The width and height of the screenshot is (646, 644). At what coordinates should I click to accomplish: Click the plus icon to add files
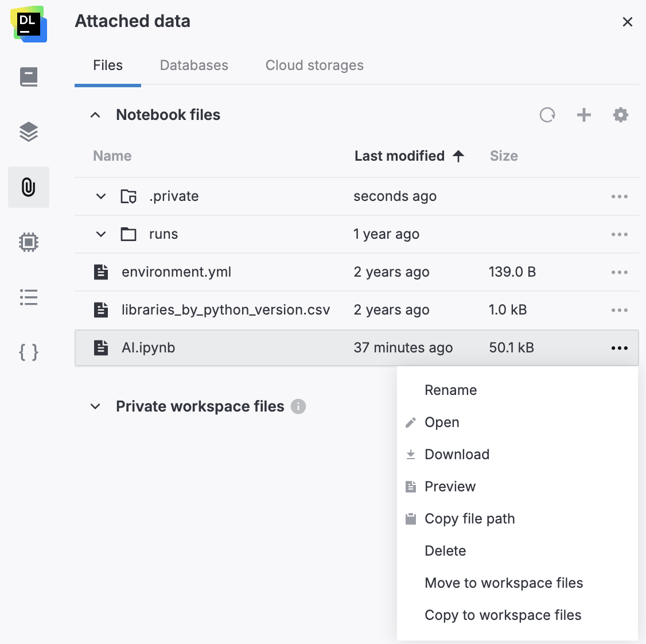(584, 115)
